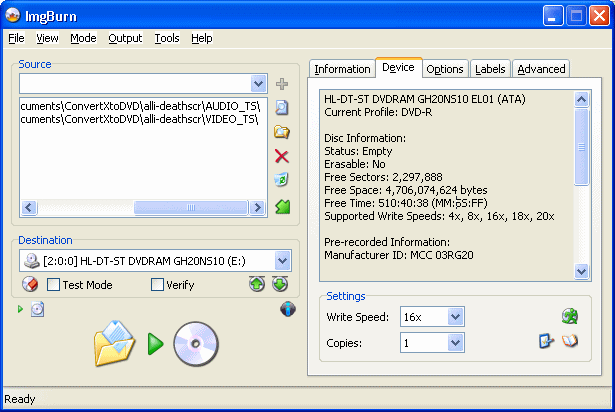Viewport: 615px width, 412px height.
Task: Start the burn with the large green arrow
Action: (156, 344)
